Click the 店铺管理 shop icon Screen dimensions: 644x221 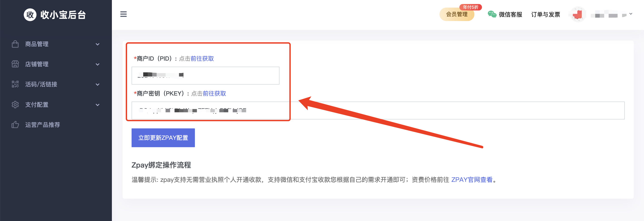[x=15, y=64]
